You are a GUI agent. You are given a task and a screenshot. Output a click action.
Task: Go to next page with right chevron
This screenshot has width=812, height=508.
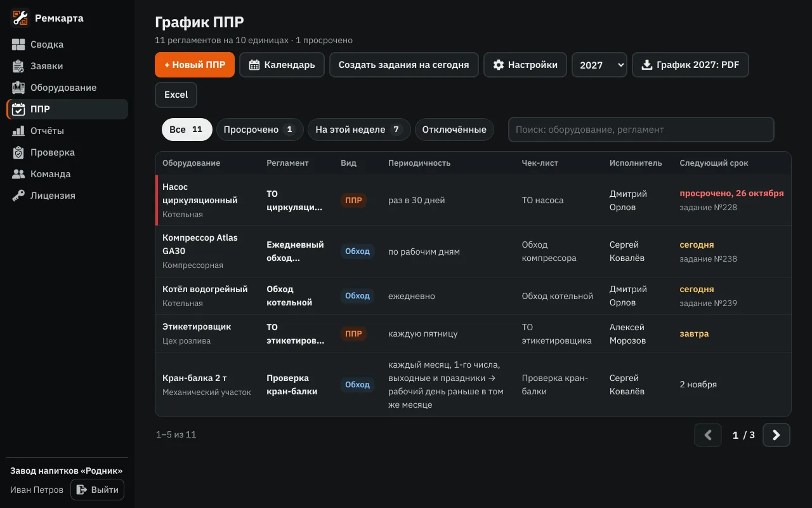(x=776, y=435)
